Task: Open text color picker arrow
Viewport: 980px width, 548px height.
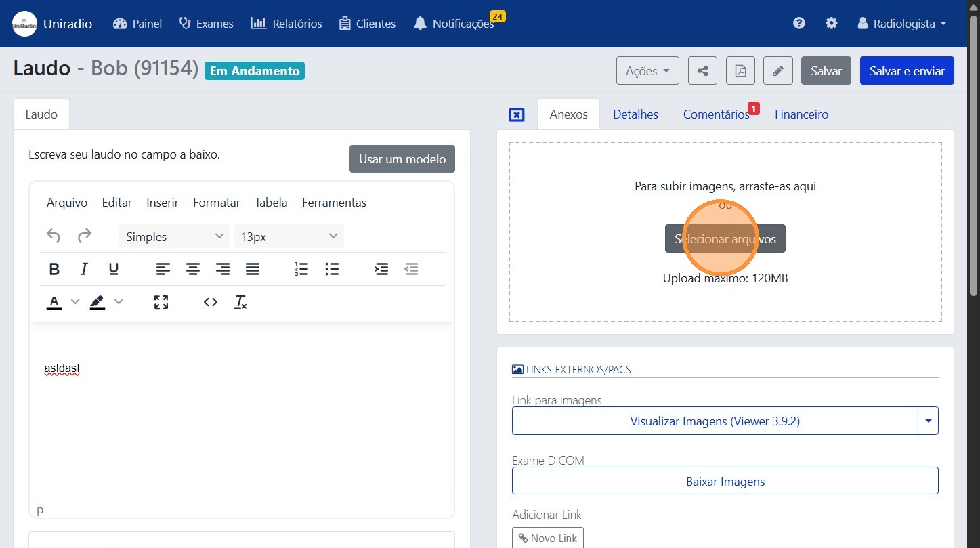Action: click(x=75, y=302)
